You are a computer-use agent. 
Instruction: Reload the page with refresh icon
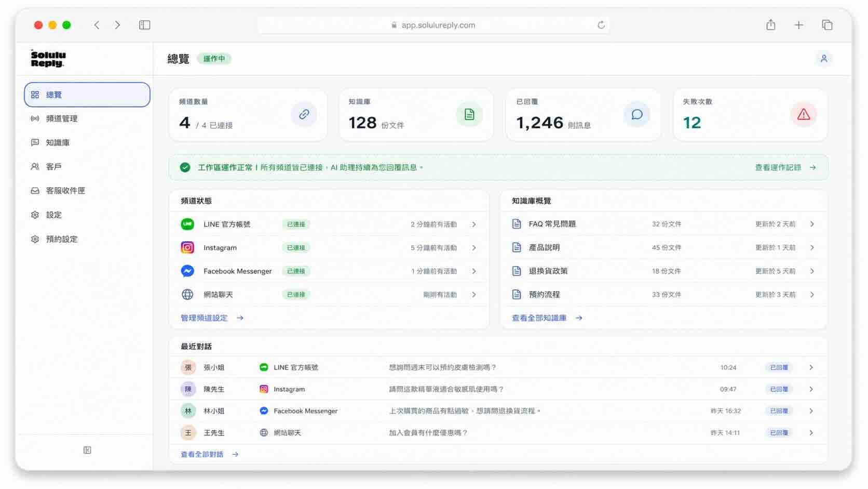coord(601,25)
